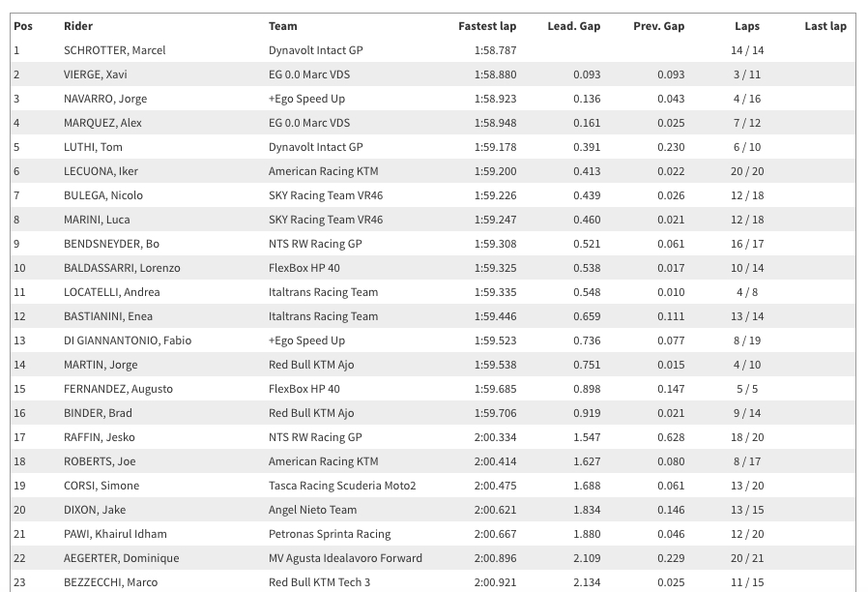Click rider DI GIANNANTONIO, Fabio
Image resolution: width=868 pixels, height=592 pixels.
(x=128, y=340)
